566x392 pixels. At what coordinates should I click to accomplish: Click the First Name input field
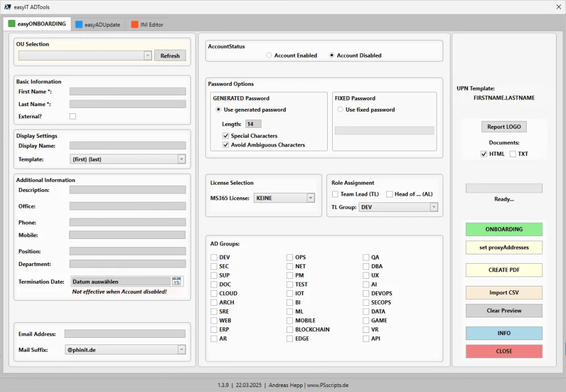coord(128,91)
